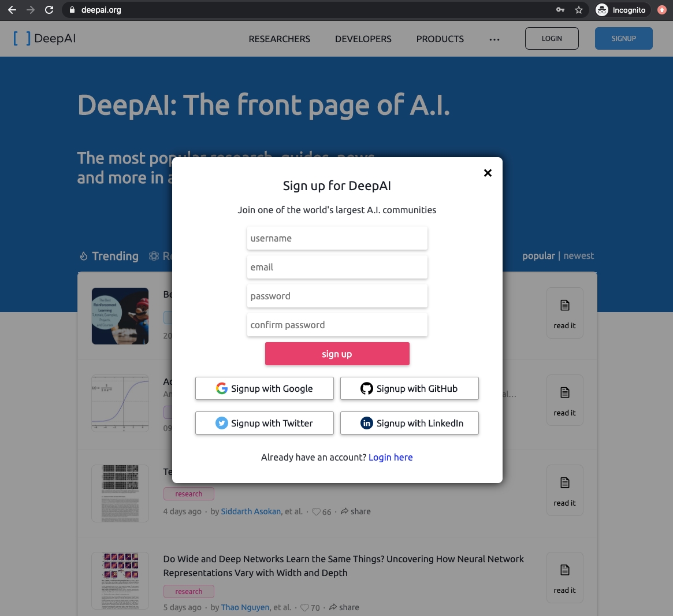
Task: Choose Signup with GitHub
Action: point(410,388)
